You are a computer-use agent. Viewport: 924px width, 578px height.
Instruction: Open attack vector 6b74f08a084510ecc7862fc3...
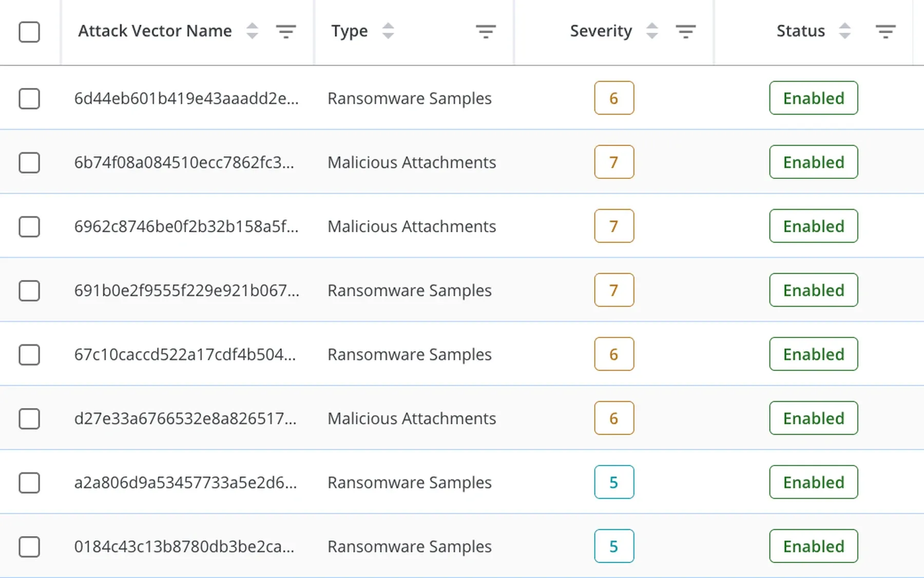tap(184, 162)
